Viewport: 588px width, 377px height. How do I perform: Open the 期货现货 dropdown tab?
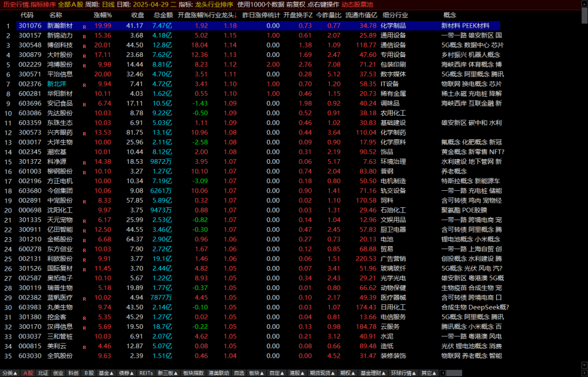pos(322,373)
